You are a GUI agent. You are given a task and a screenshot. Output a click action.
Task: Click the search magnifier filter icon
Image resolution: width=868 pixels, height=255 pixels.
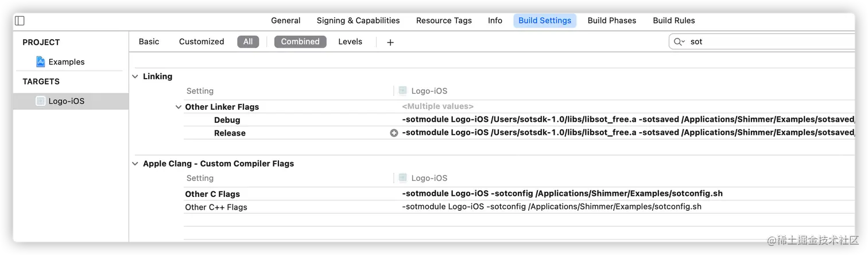pos(679,41)
